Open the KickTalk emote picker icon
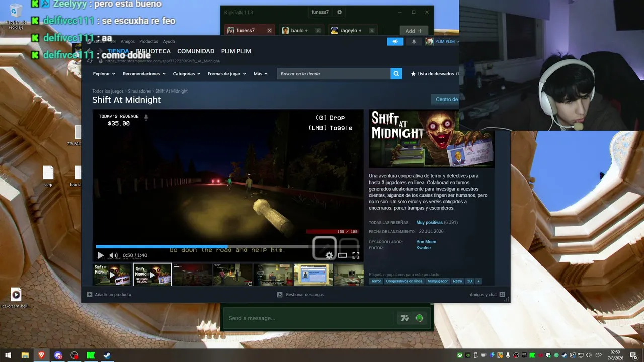The image size is (644, 362). coord(419,318)
